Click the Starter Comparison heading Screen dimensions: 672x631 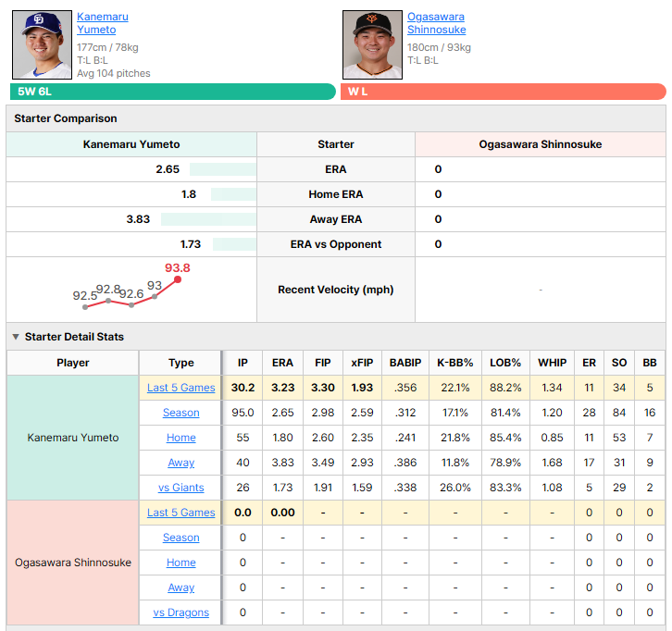tap(66, 118)
